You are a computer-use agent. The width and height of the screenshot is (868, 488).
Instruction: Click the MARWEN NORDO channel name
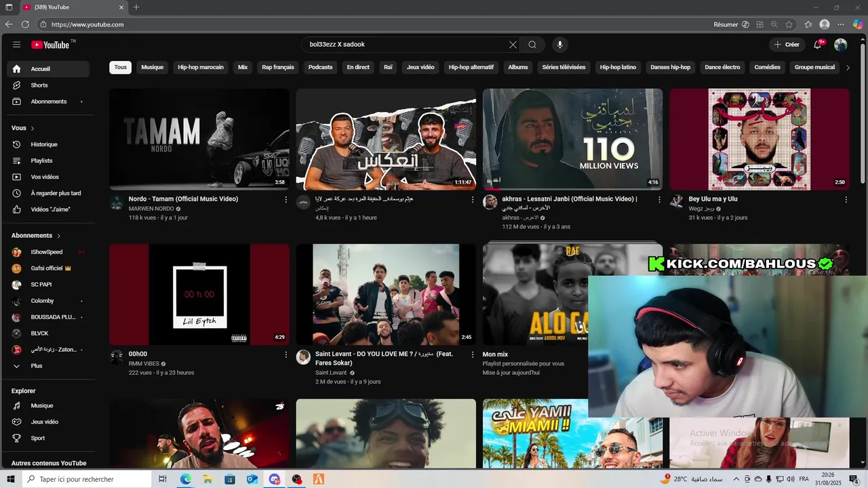[151, 209]
